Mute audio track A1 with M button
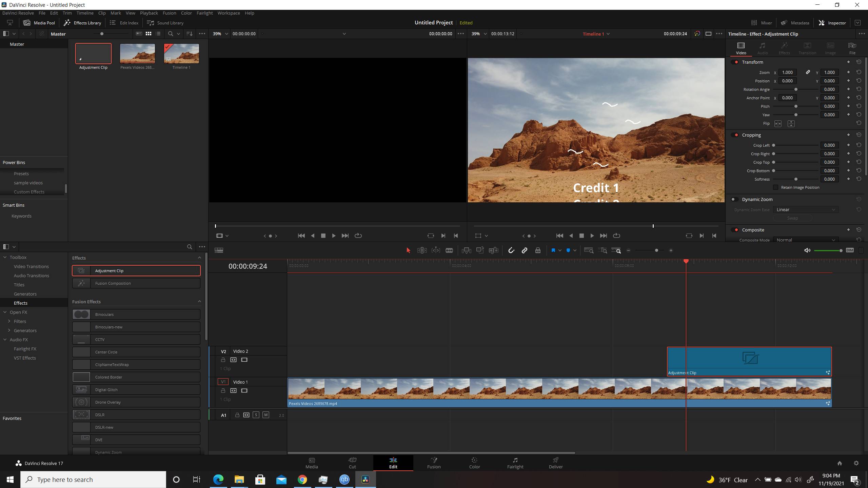 266,415
